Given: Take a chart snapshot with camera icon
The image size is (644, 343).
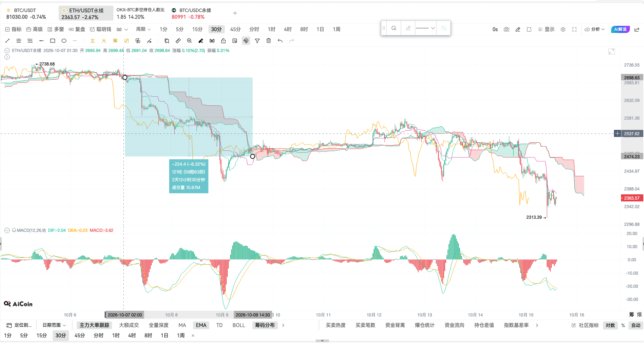Looking at the screenshot, I should coord(507,29).
